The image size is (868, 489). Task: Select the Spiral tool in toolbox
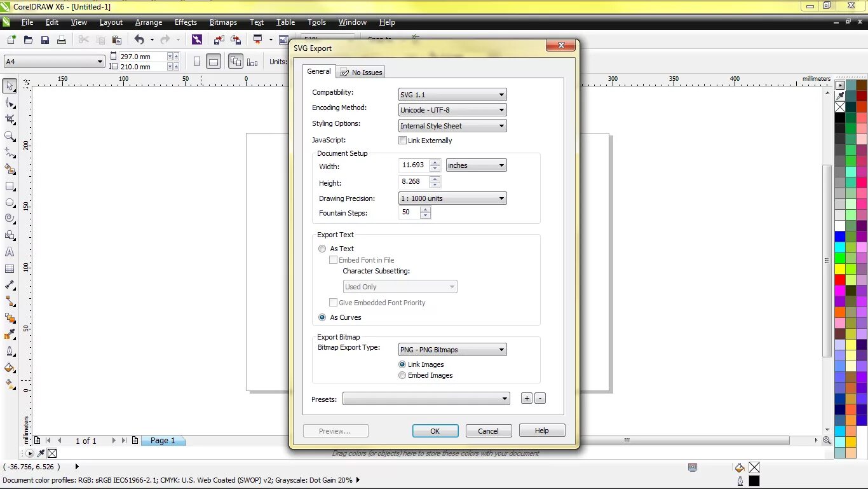pos(10,219)
